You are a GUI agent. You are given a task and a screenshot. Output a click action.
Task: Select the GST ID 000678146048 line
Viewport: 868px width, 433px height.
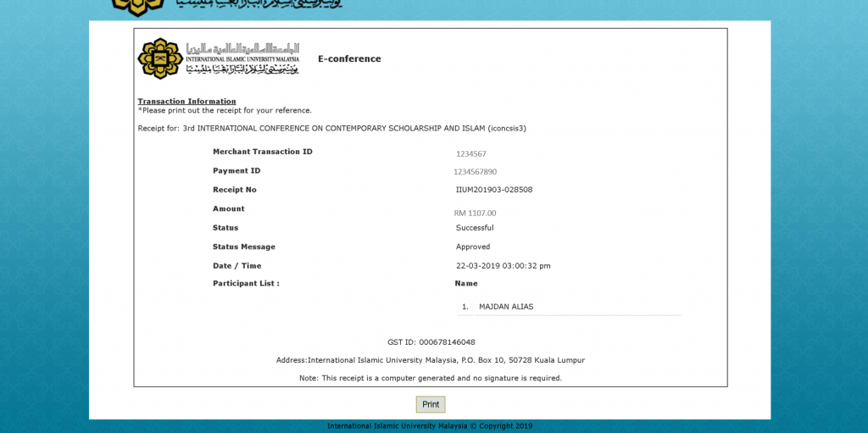431,342
